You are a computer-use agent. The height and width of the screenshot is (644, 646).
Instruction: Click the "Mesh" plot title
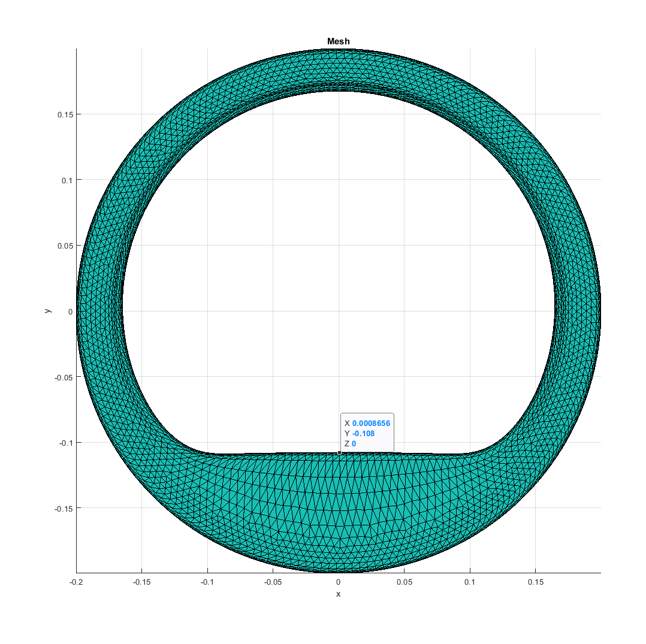[x=338, y=41]
